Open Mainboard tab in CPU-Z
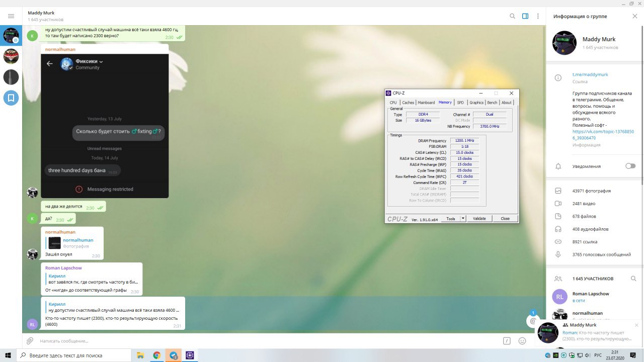Screen dimensions: 644x362 [426, 103]
